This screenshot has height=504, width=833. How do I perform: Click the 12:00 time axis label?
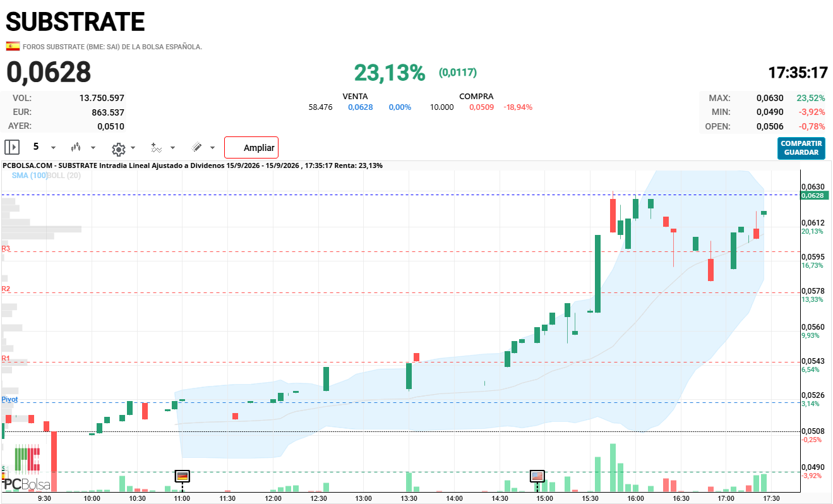point(273,498)
